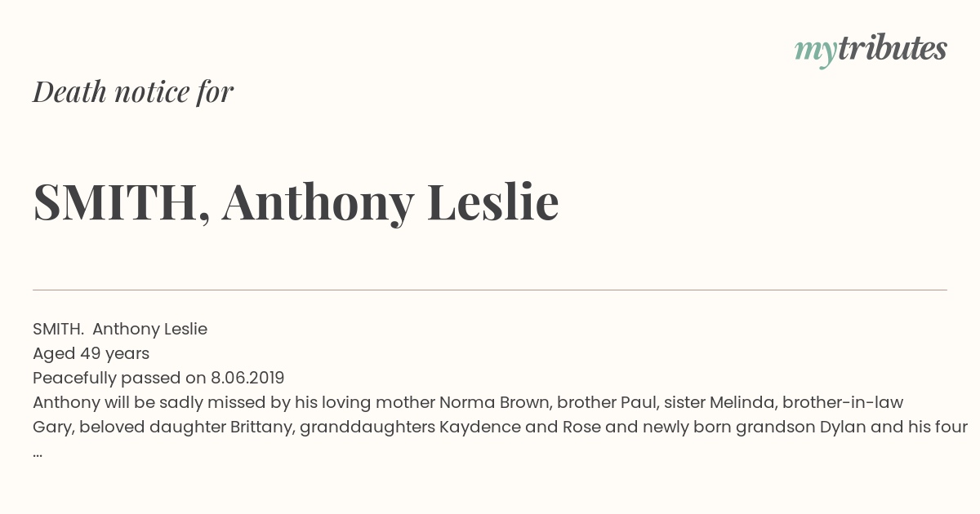Click the line mentioning mother Norma Brown
This screenshot has height=514, width=980.
[468, 402]
